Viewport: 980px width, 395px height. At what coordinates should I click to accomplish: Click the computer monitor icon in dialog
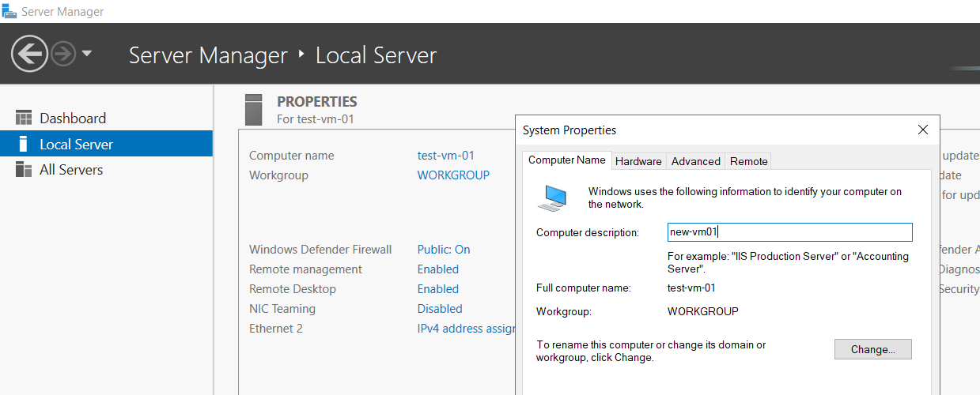pyautogui.click(x=552, y=197)
